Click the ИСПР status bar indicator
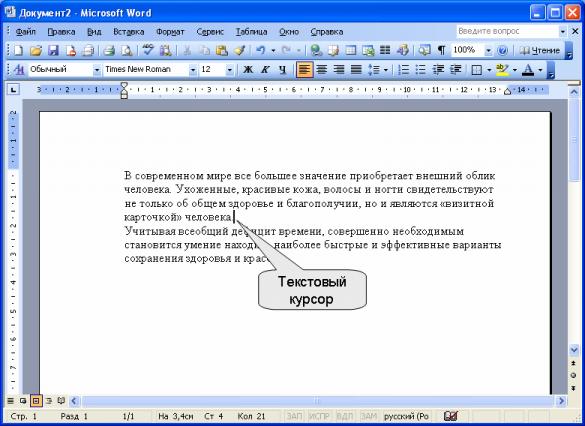The height and width of the screenshot is (426, 585). coord(320,416)
